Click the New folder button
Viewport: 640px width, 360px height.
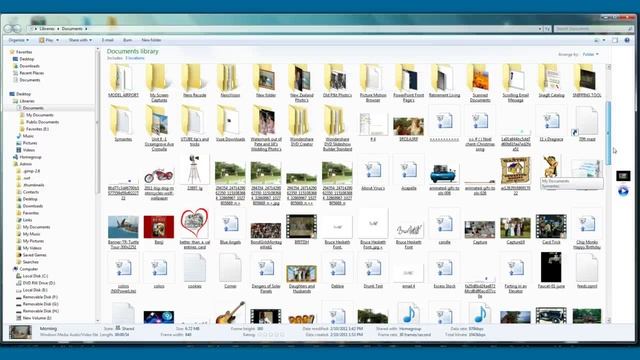point(151,40)
